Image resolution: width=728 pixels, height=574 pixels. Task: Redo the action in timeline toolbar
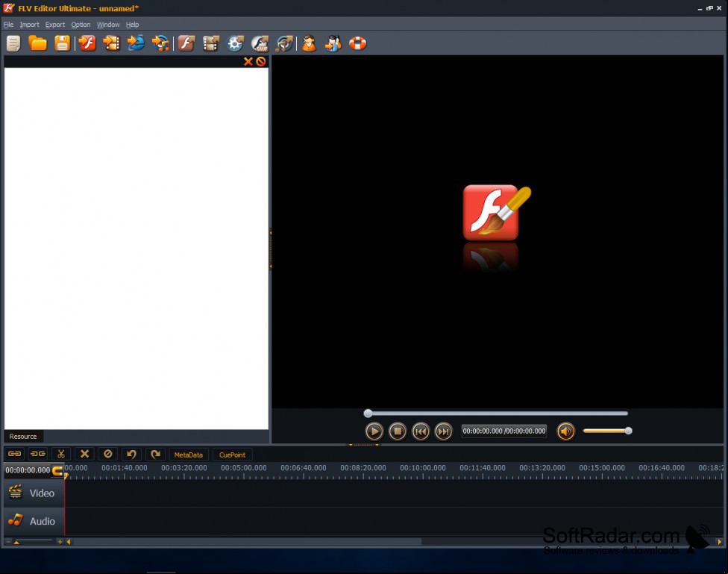click(x=155, y=454)
